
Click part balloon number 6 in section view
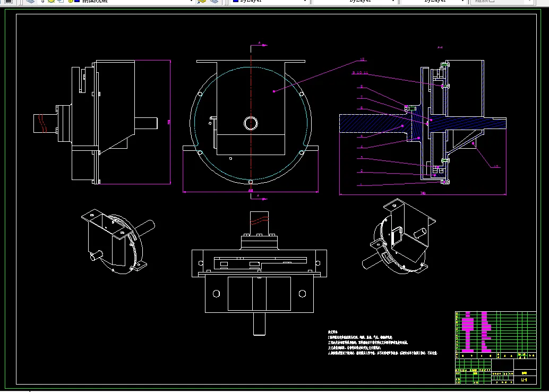tap(362, 108)
